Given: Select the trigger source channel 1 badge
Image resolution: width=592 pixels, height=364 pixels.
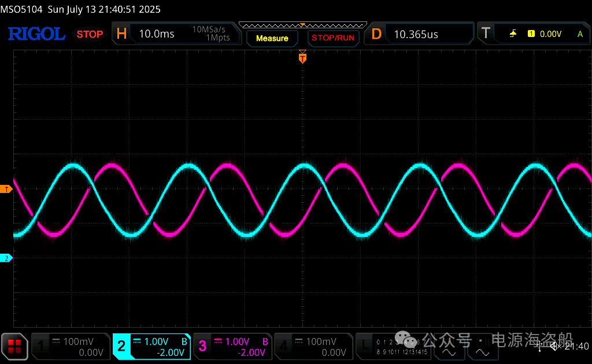Looking at the screenshot, I should 531,34.
